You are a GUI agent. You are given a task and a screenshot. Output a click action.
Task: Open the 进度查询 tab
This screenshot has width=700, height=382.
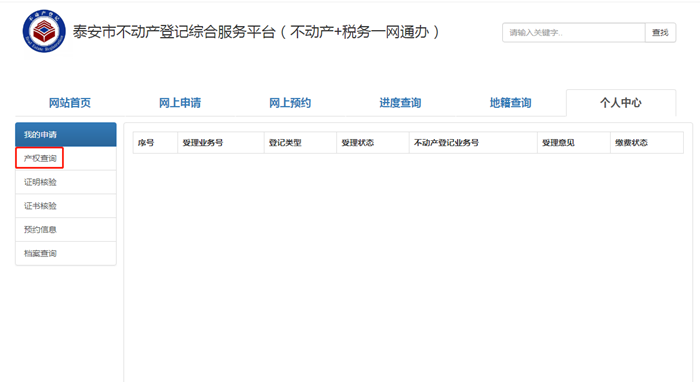point(400,103)
